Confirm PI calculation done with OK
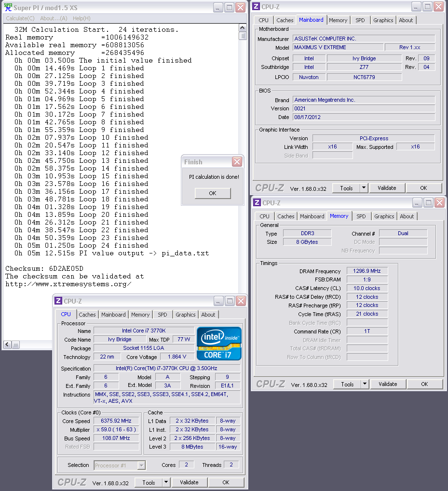448x491 pixels. coord(212,193)
